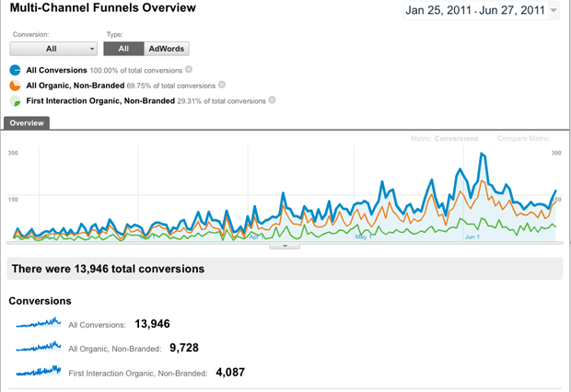This screenshot has width=571, height=392.
Task: Open the date range picker arrow
Action: coord(553,12)
